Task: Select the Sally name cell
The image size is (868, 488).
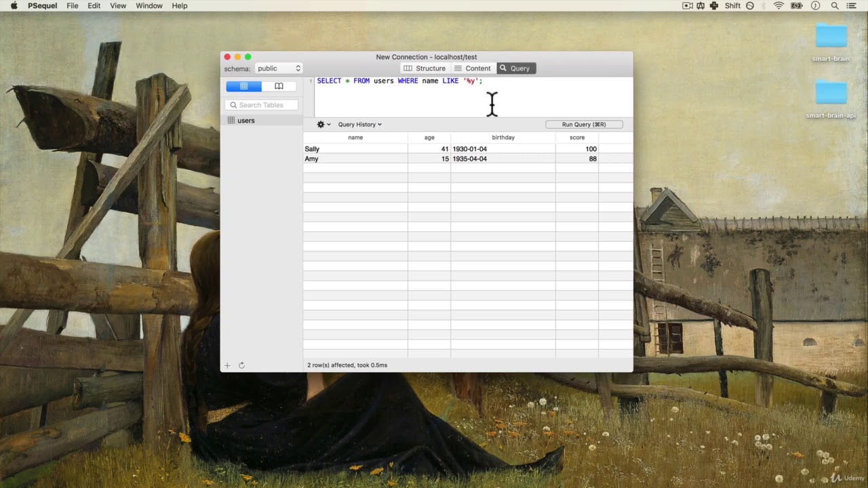Action: point(355,149)
